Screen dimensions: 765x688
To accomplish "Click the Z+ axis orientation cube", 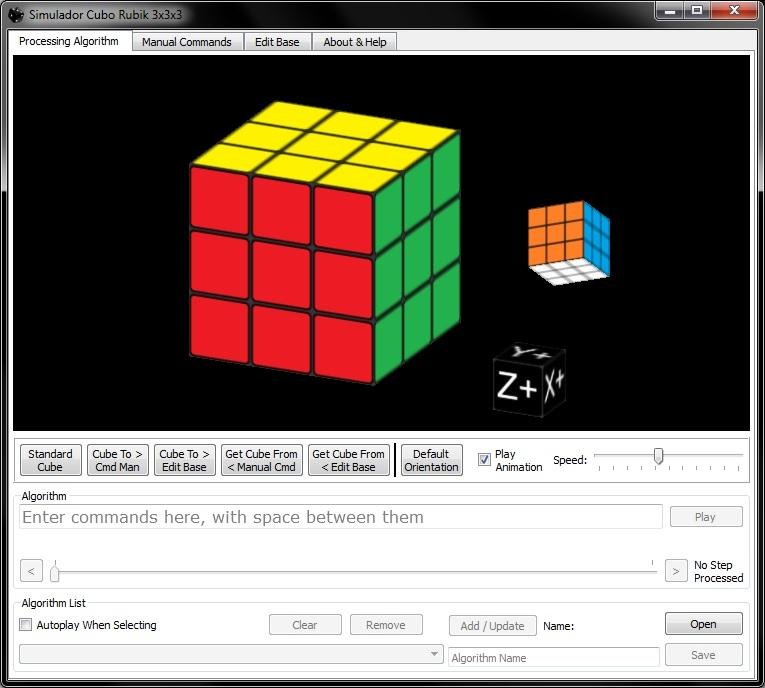I will [x=517, y=388].
